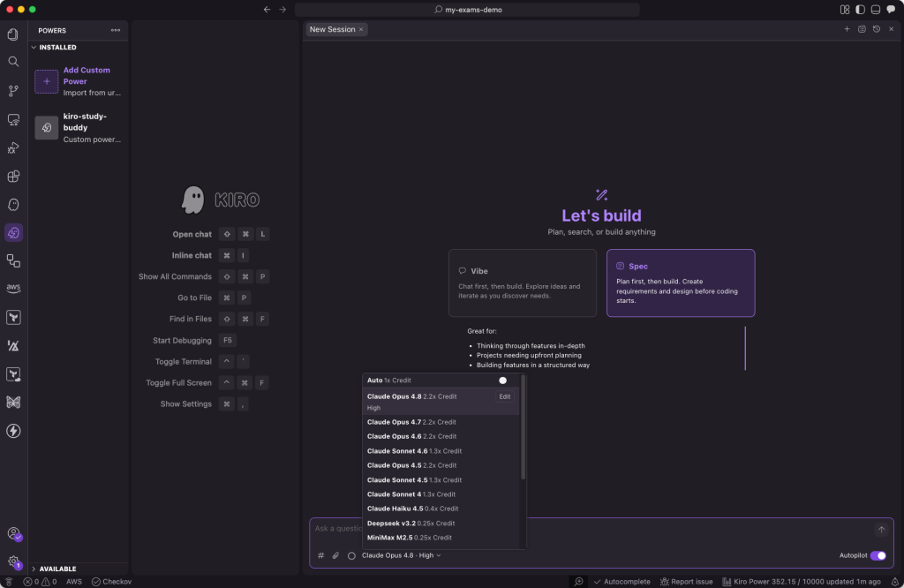
Task: Select MiniMax M2.5 model
Action: click(441, 538)
